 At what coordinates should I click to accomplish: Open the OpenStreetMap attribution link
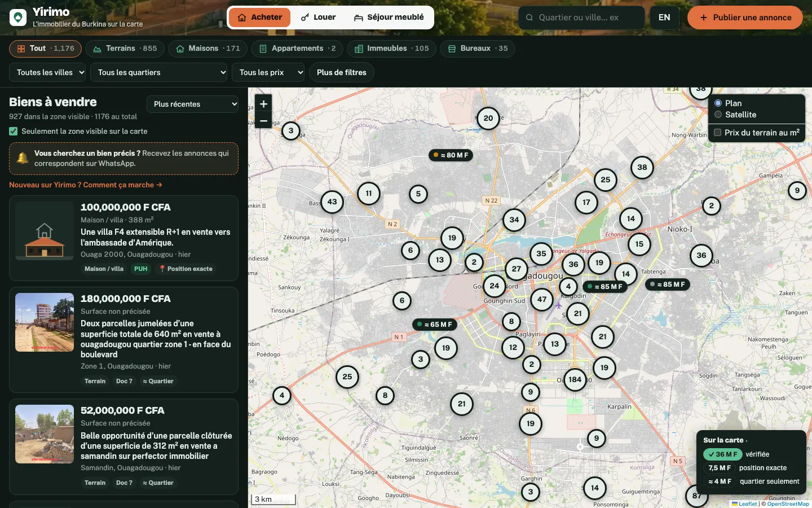pos(788,504)
